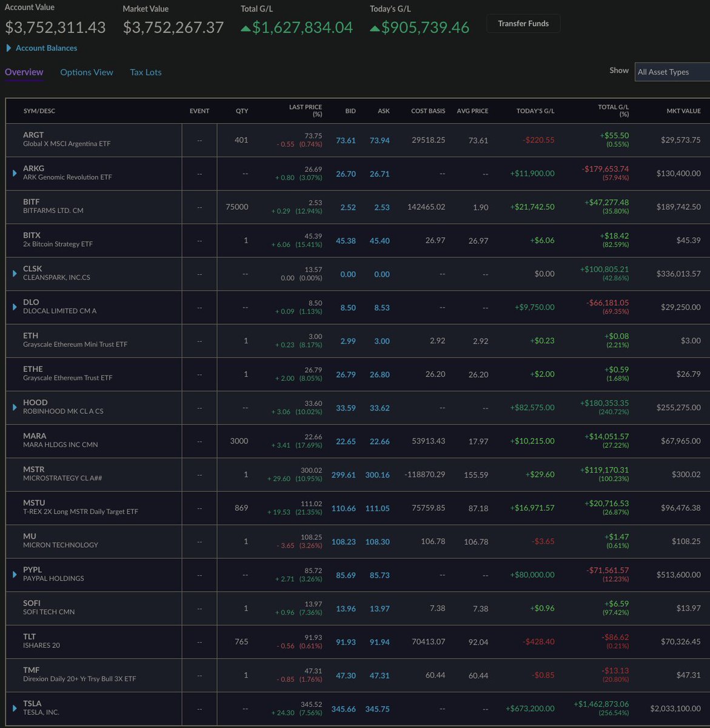This screenshot has width=710, height=728.
Task: Click the MU bid price 108.23
Action: (x=344, y=542)
